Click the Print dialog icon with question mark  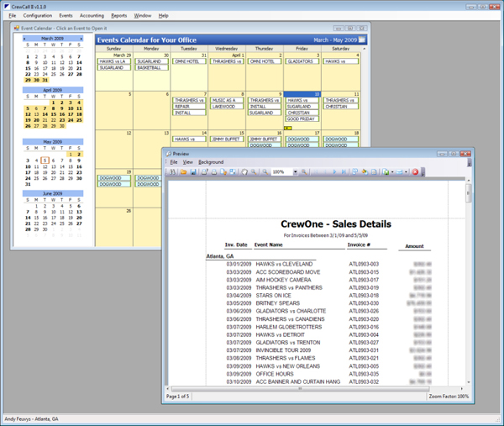(204, 172)
